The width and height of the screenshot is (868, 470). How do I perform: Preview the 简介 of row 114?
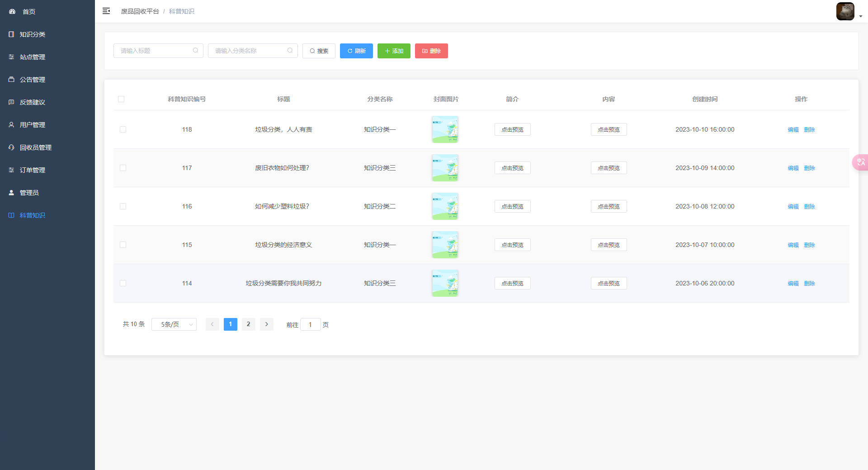pyautogui.click(x=512, y=283)
